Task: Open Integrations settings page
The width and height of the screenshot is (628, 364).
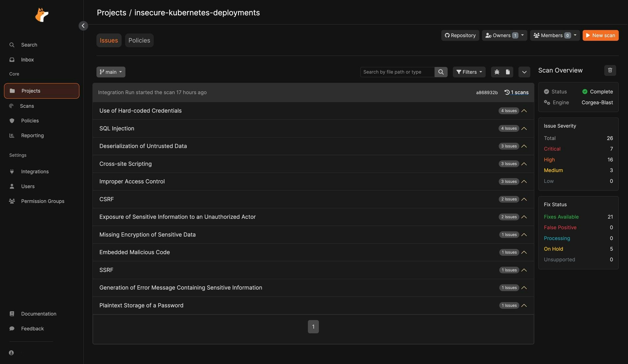Action: tap(35, 171)
